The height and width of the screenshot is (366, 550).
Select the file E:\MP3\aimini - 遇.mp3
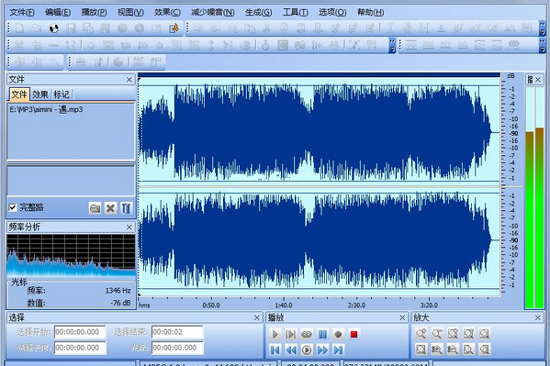tap(46, 109)
